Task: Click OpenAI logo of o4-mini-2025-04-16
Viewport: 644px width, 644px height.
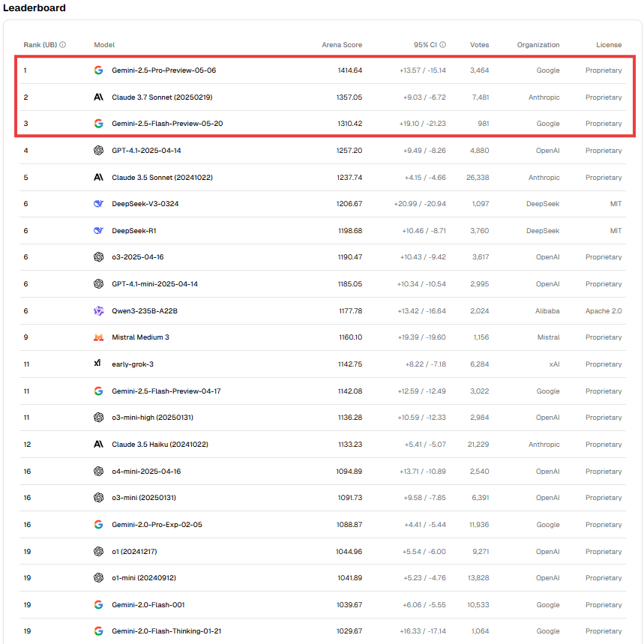Action: coord(98,471)
